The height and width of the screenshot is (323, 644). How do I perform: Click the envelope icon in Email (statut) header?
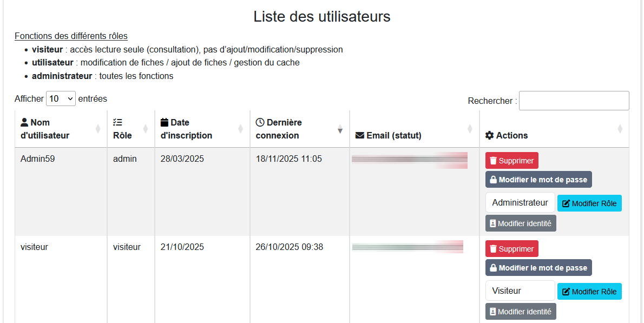click(360, 135)
